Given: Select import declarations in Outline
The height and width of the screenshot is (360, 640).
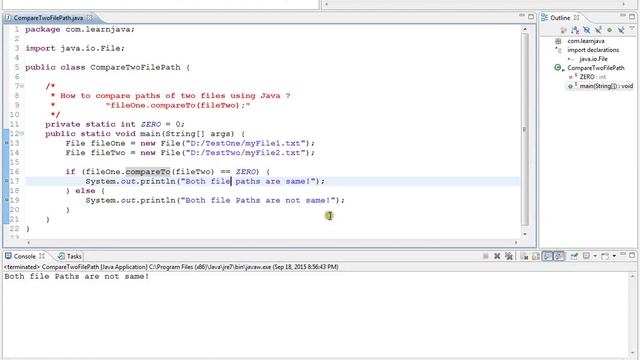Looking at the screenshot, I should click(593, 50).
